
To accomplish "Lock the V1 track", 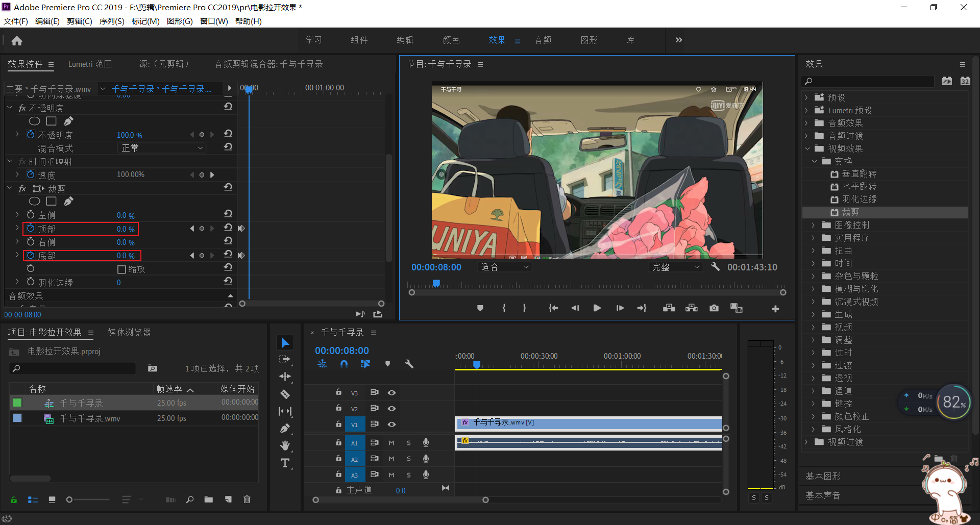I will [338, 424].
